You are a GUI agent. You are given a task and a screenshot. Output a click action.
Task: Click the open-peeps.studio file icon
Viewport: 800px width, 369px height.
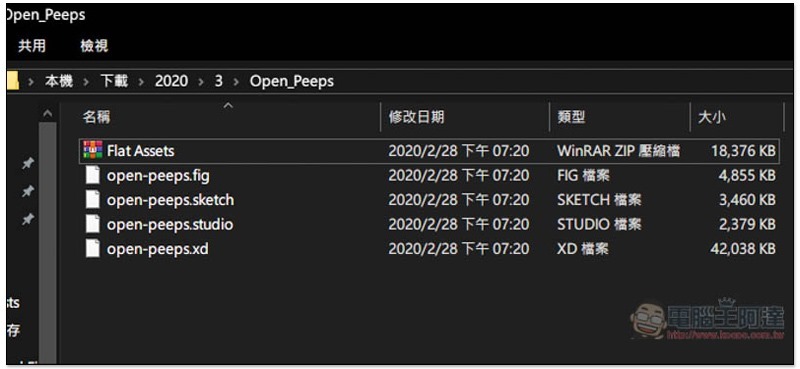[x=93, y=224]
